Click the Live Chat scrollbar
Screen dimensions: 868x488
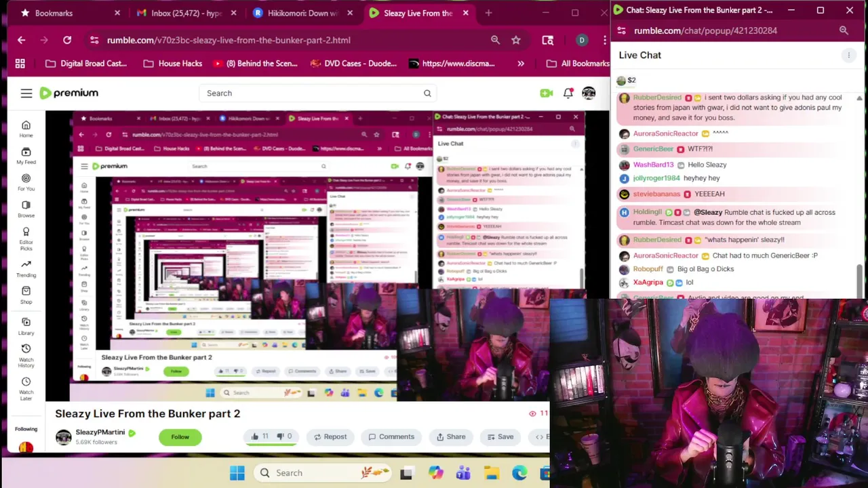tap(860, 280)
